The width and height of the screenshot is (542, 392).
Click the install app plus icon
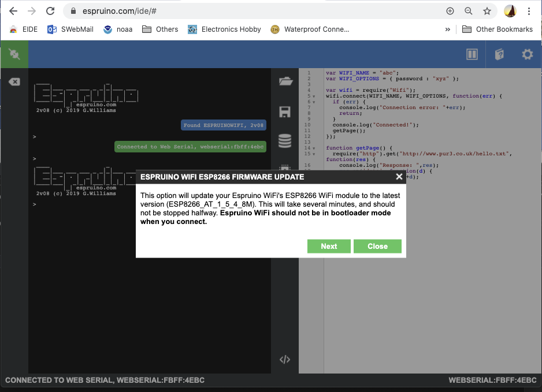450,11
